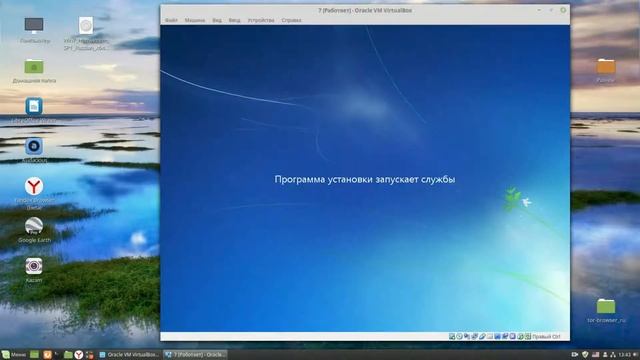Click the processor status indicator in VM status bar
Image resolution: width=640 pixels, height=360 pixels.
[x=513, y=336]
